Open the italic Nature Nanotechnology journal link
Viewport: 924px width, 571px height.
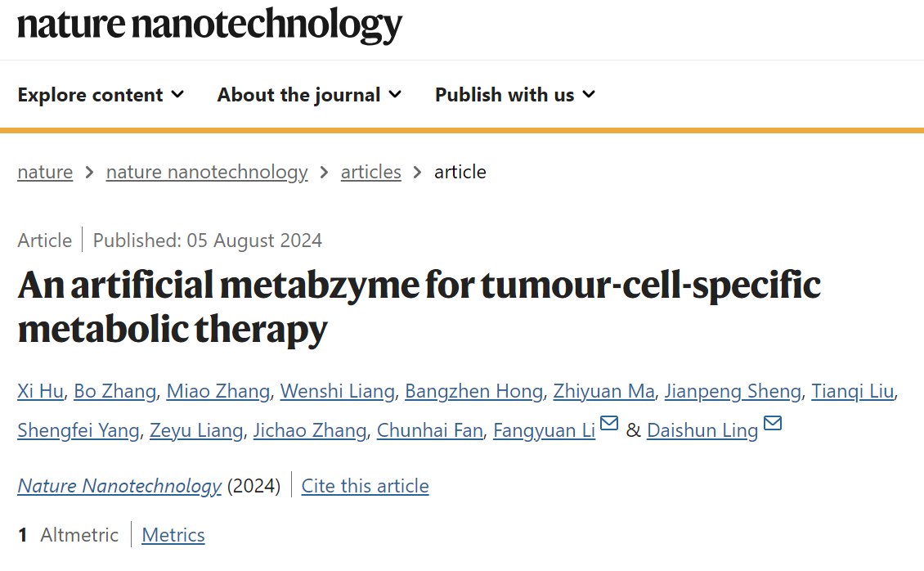coord(119,486)
